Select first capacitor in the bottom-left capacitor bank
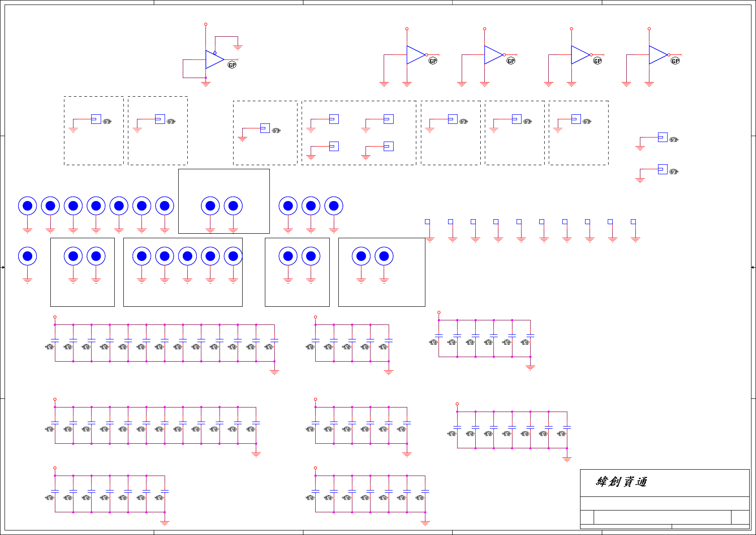Image resolution: width=756 pixels, height=535 pixels. 55,491
